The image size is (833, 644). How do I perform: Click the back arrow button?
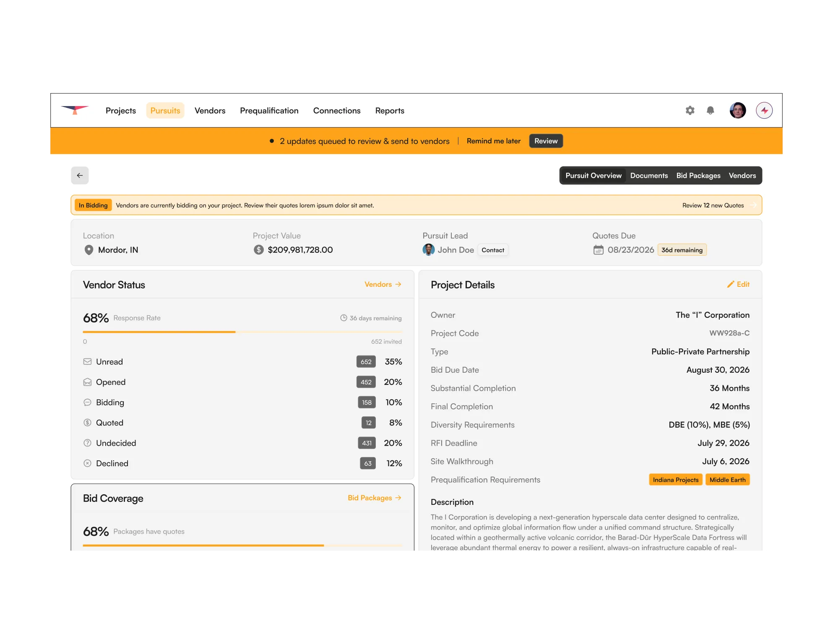[x=80, y=175]
